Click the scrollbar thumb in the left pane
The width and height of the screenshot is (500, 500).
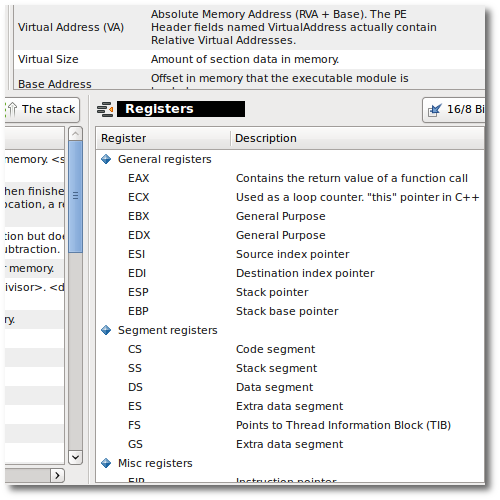76,196
